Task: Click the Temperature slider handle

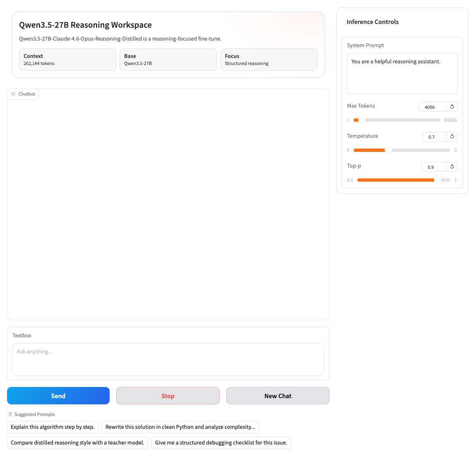Action: (388, 150)
